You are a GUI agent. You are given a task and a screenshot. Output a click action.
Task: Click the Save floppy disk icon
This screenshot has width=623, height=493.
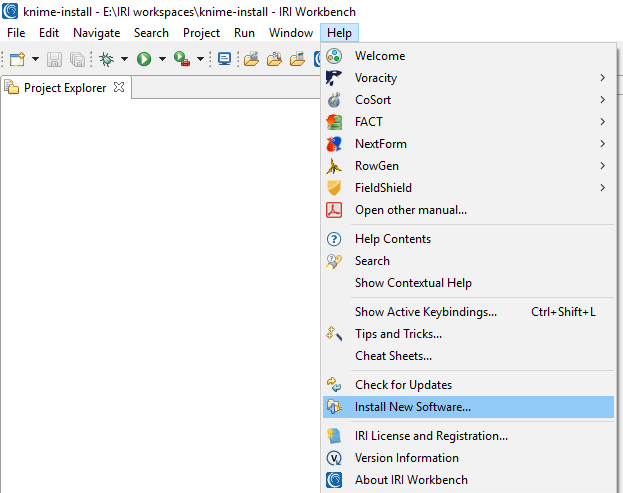point(54,59)
